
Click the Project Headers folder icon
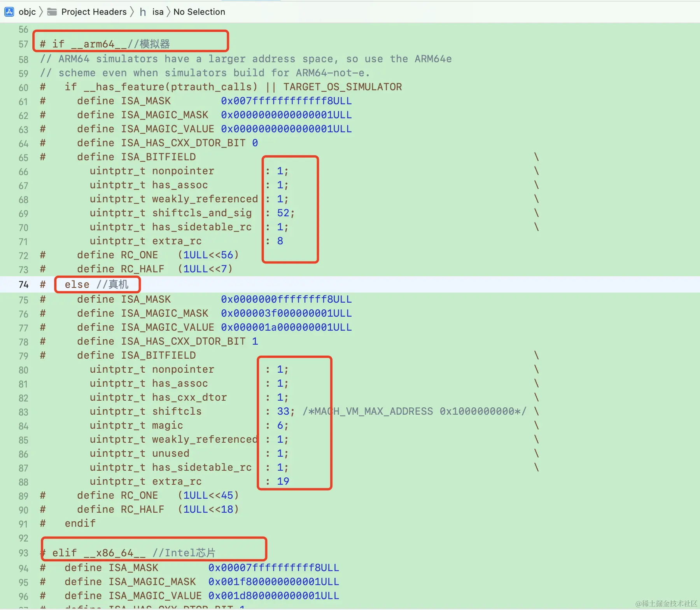click(52, 12)
